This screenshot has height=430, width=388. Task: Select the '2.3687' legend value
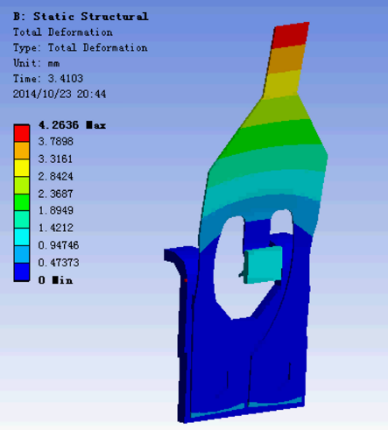(x=56, y=194)
